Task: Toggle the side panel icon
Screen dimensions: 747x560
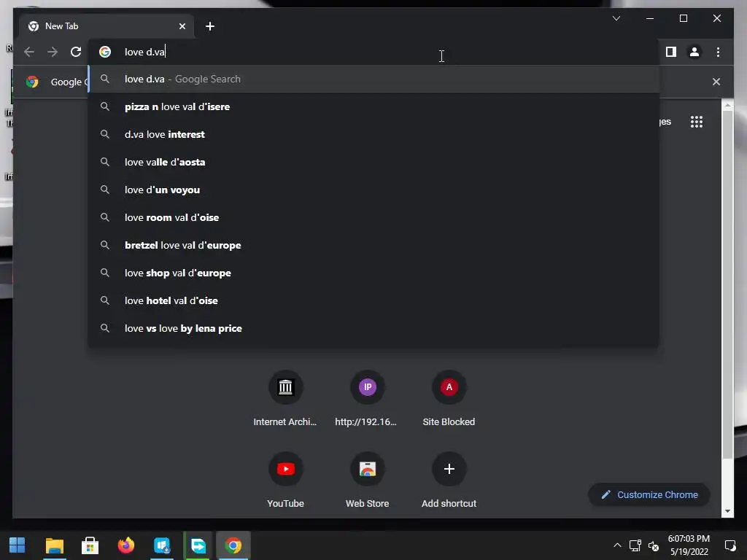Action: coord(671,52)
